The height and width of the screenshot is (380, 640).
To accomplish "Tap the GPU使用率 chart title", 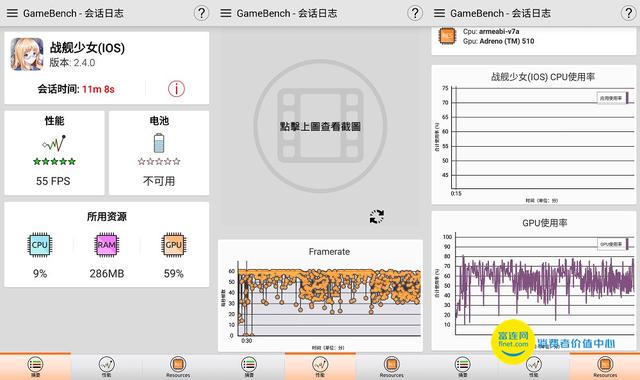I will tap(545, 223).
